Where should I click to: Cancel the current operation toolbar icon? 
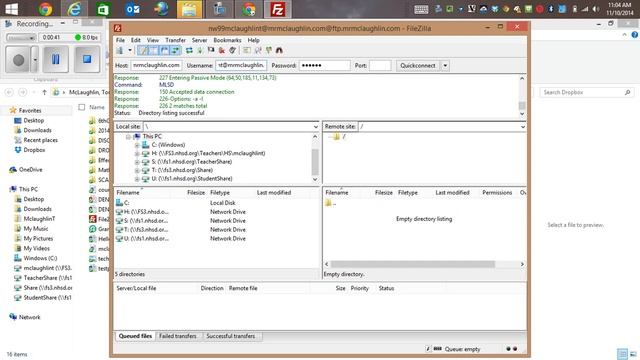pyautogui.click(x=211, y=51)
